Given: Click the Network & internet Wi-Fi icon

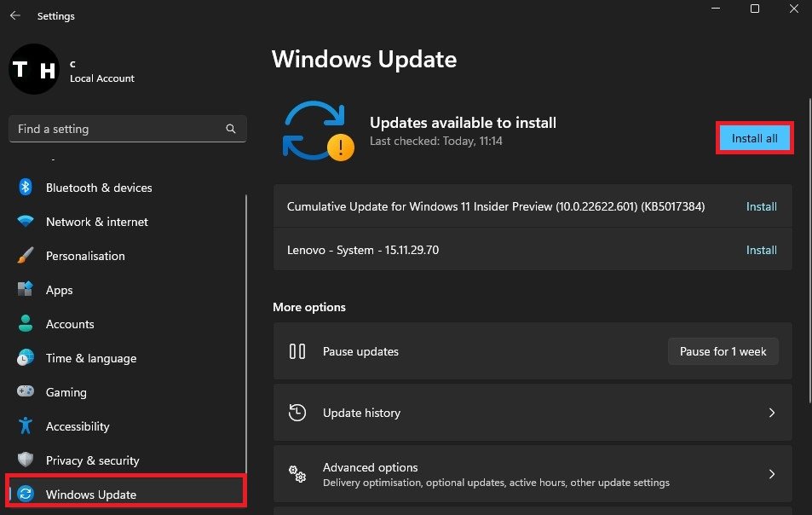Looking at the screenshot, I should point(26,222).
